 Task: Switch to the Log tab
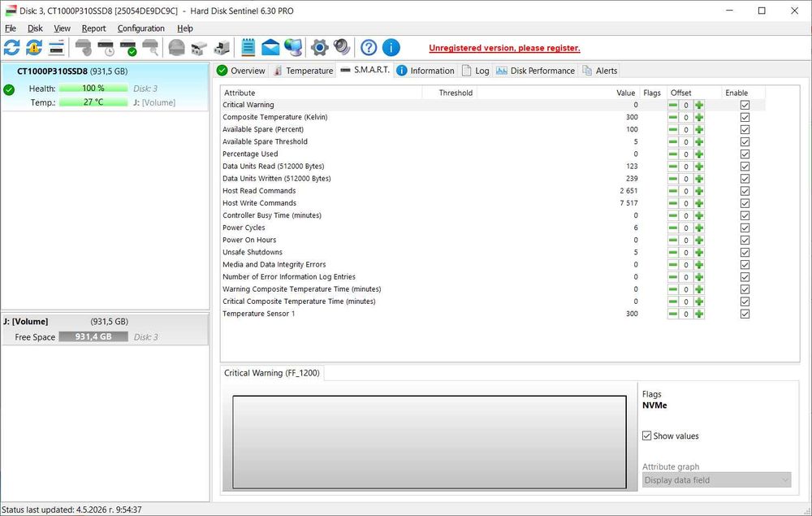pos(475,71)
